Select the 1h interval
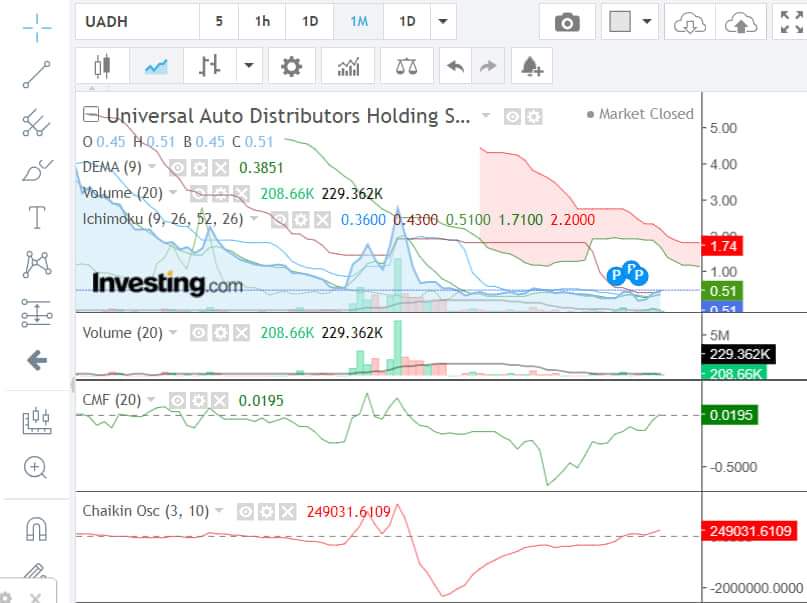Image resolution: width=807 pixels, height=603 pixels. pos(262,22)
